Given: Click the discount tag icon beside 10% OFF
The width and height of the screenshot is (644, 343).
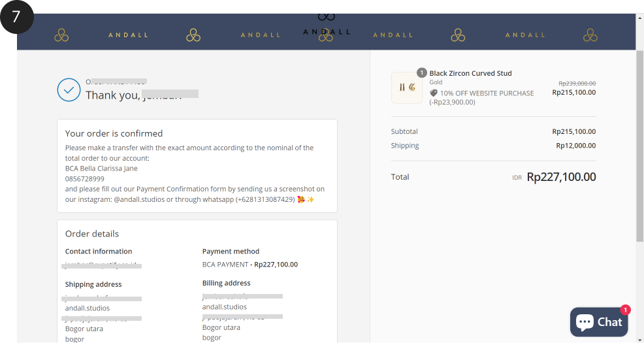Looking at the screenshot, I should [433, 93].
